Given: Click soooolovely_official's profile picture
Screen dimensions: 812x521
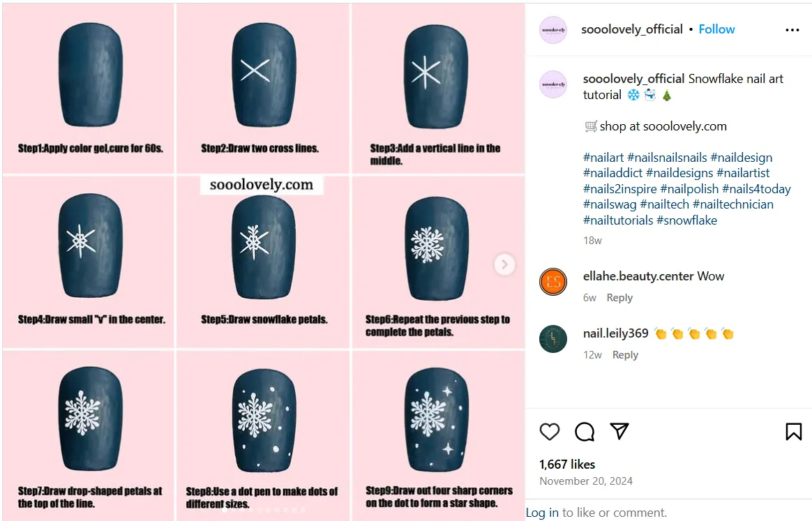Looking at the screenshot, I should pos(552,29).
